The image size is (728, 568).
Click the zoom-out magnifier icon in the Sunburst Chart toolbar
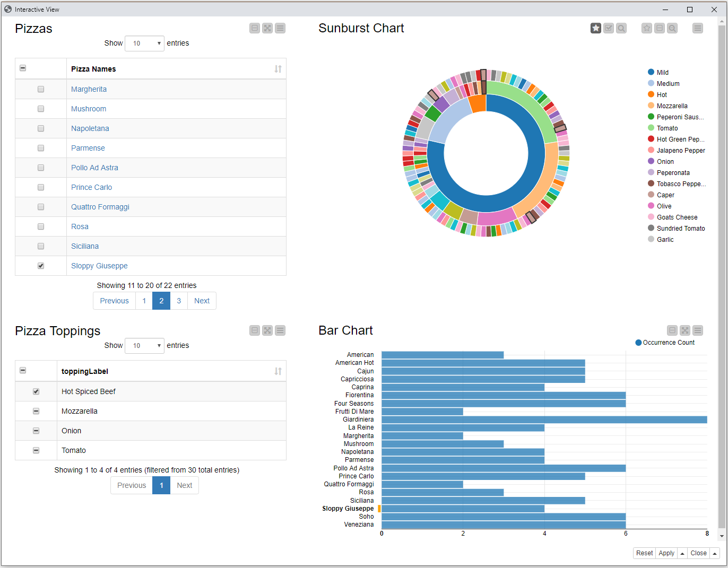click(672, 28)
